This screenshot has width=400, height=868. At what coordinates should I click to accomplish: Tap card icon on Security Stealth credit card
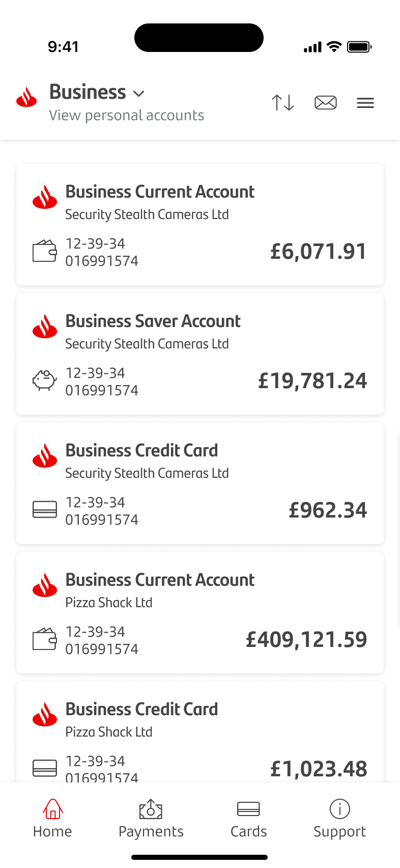coord(45,509)
